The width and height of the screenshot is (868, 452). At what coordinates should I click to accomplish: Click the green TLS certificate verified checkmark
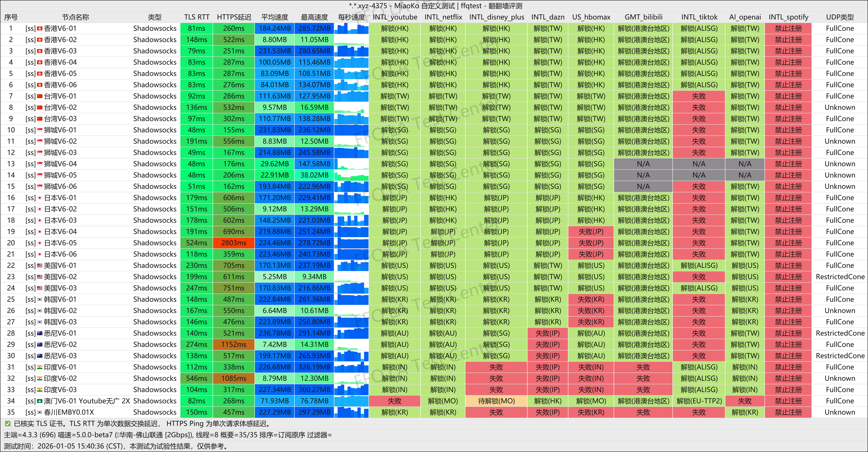[x=7, y=424]
